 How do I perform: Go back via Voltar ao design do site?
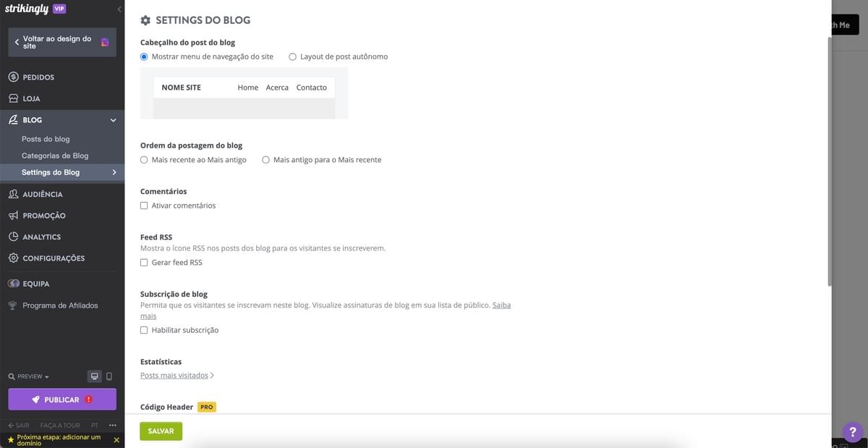[62, 42]
